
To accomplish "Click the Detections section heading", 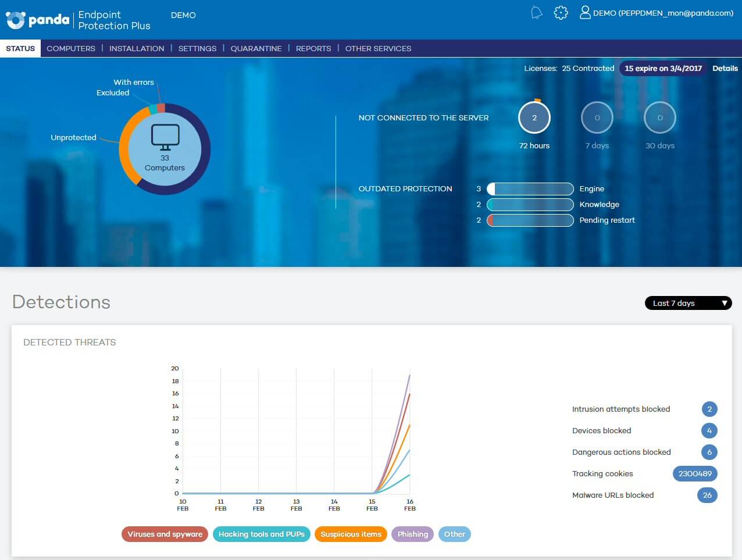I will click(x=61, y=302).
